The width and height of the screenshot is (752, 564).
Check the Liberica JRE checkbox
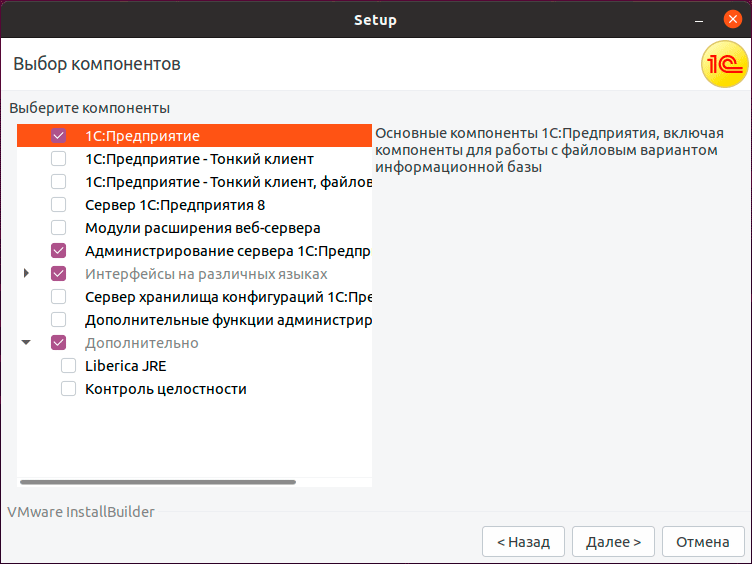pos(69,366)
